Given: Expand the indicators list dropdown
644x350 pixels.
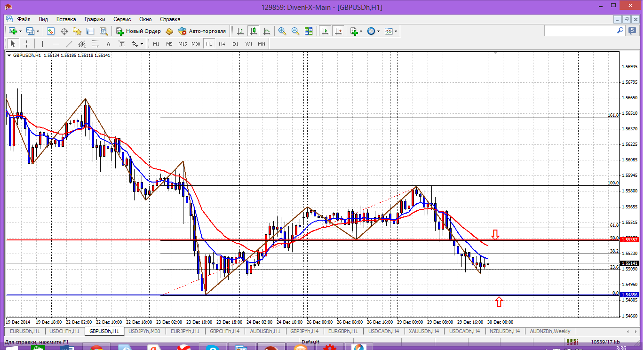Looking at the screenshot, I should [361, 31].
